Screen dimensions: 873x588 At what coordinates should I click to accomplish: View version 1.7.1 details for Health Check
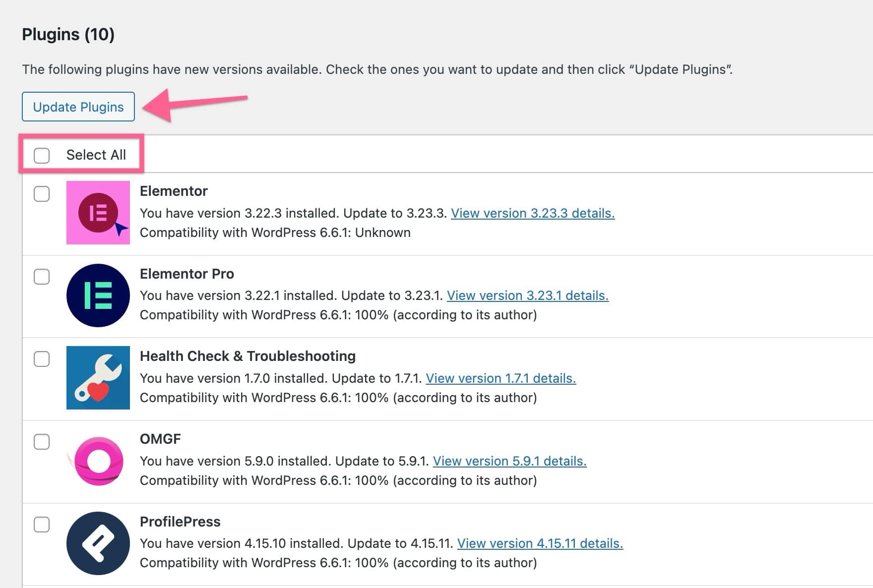point(501,378)
